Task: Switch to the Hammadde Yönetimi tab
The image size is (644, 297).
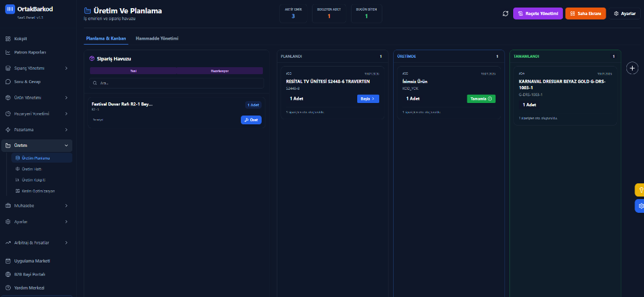Action: tap(157, 39)
